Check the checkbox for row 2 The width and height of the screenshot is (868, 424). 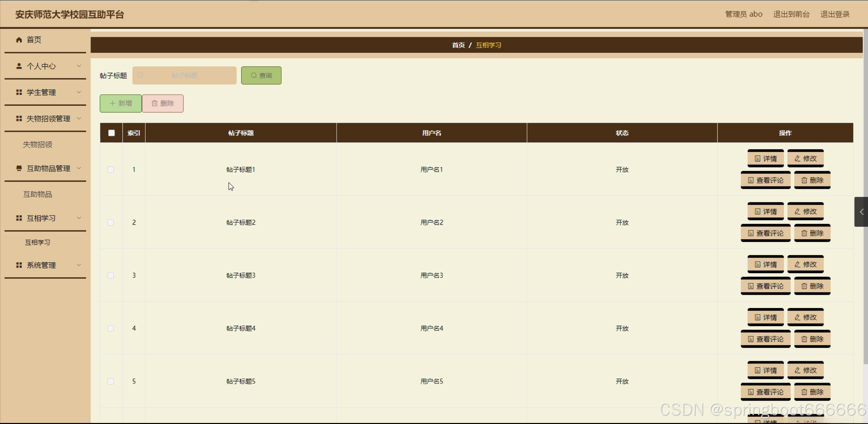(x=111, y=222)
